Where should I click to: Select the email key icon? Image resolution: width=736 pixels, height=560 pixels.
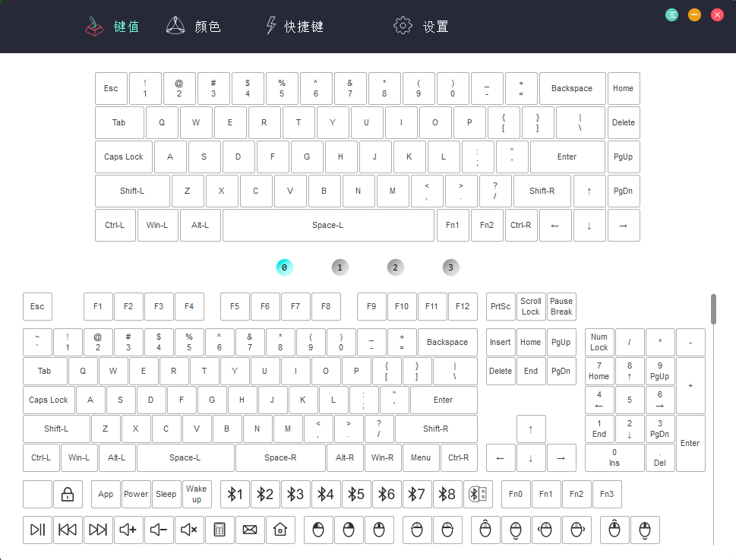tap(250, 530)
